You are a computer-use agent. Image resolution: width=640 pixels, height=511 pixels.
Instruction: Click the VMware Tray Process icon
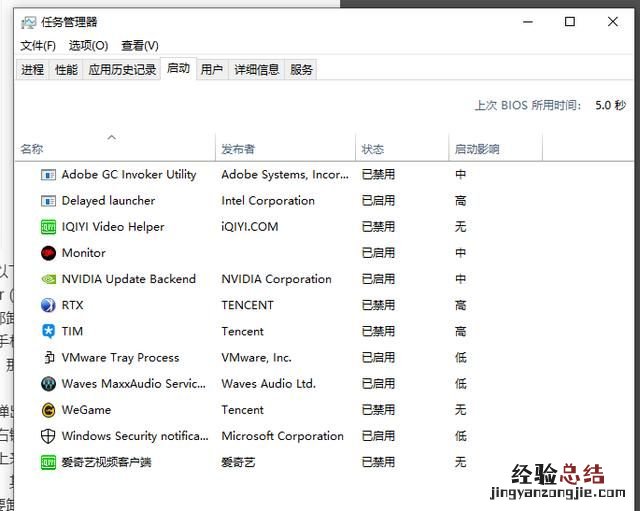(49, 358)
